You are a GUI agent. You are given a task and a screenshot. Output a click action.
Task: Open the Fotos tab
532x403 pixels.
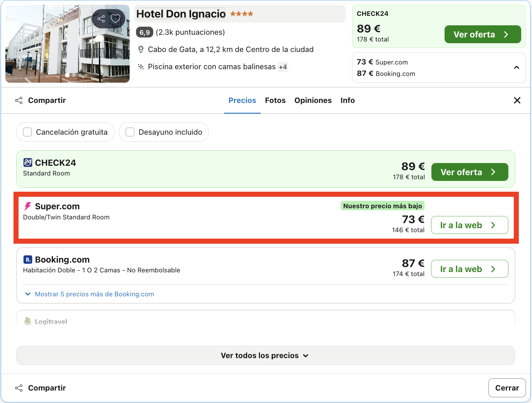coord(275,100)
